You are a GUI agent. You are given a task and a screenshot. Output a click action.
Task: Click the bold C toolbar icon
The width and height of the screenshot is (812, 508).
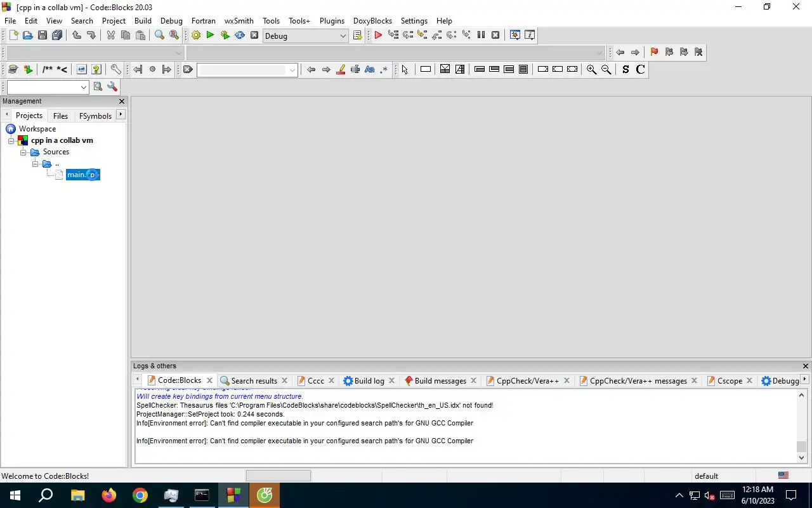pos(640,69)
